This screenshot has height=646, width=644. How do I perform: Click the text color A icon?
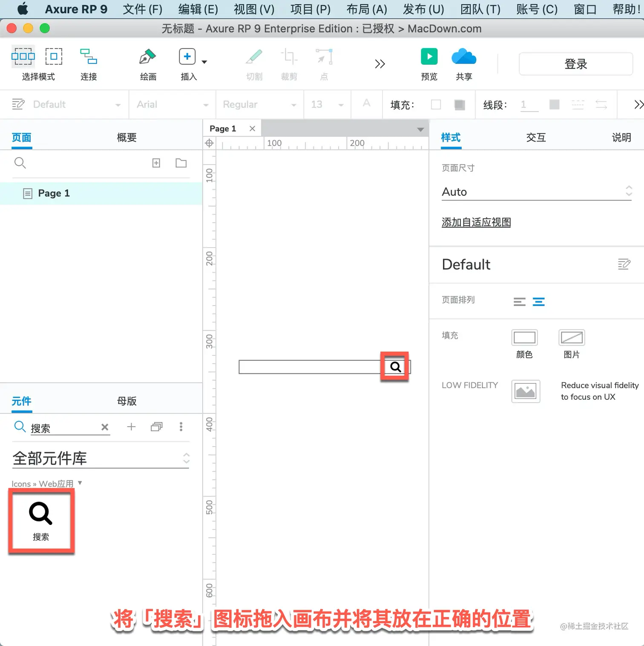click(x=367, y=104)
